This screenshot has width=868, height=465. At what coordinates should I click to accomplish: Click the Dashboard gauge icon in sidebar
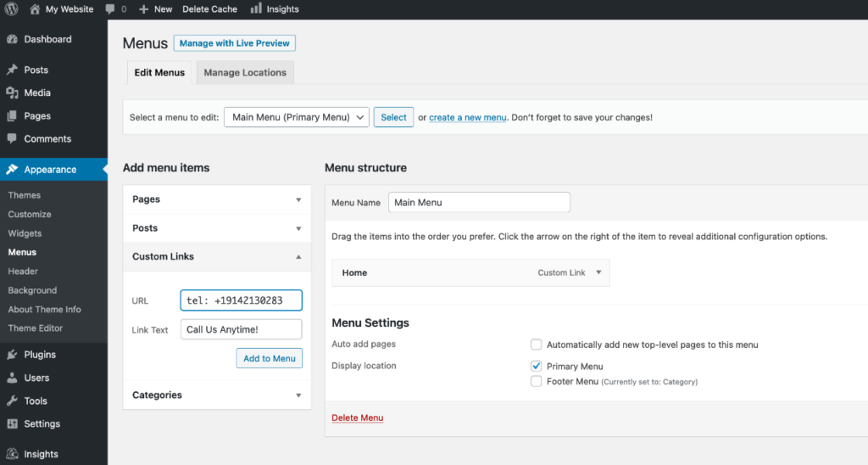pyautogui.click(x=12, y=39)
